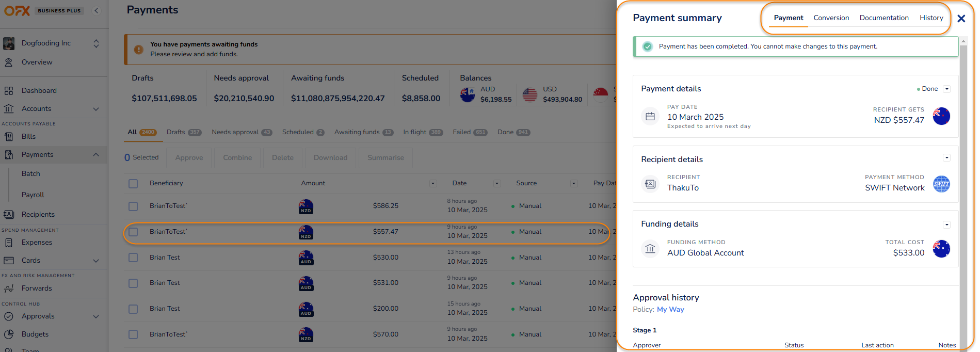This screenshot has width=980, height=352.
Task: Open the Dogfooding Inc company switcher
Action: 96,44
